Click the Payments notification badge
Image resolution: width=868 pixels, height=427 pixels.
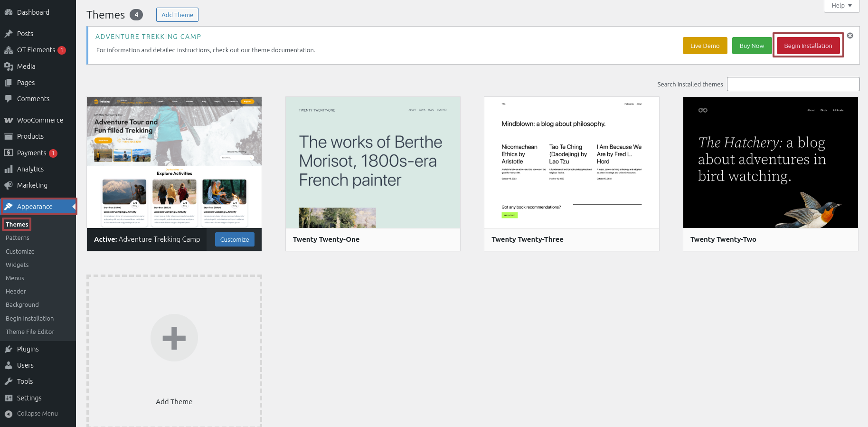point(53,153)
